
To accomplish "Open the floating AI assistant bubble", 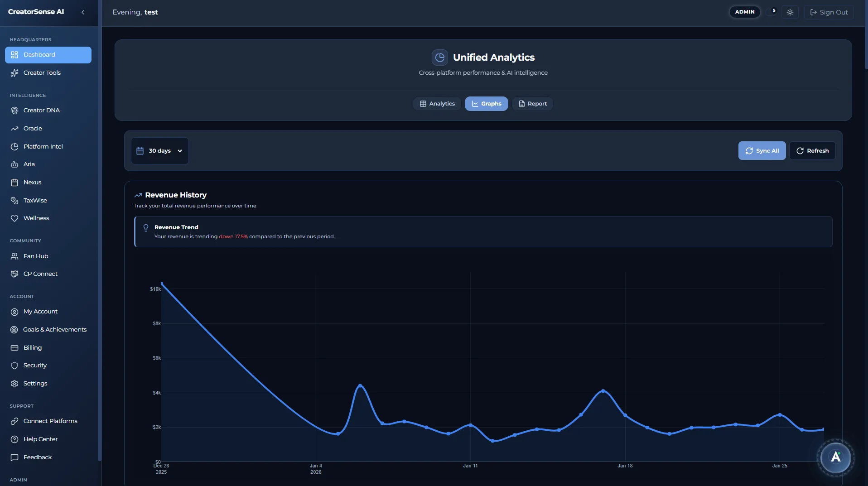I will click(836, 457).
